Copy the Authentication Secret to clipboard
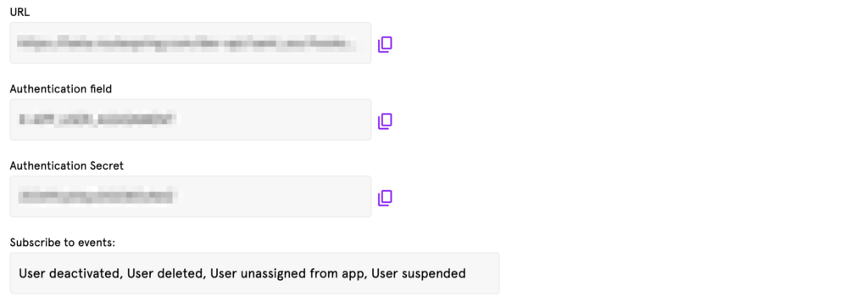This screenshot has height=308, width=868. [385, 198]
